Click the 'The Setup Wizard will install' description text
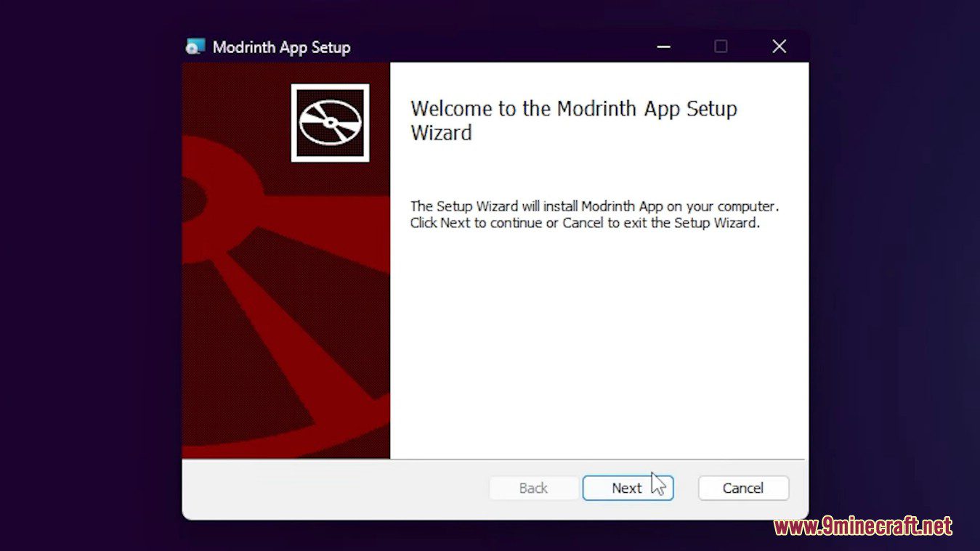 (594, 214)
